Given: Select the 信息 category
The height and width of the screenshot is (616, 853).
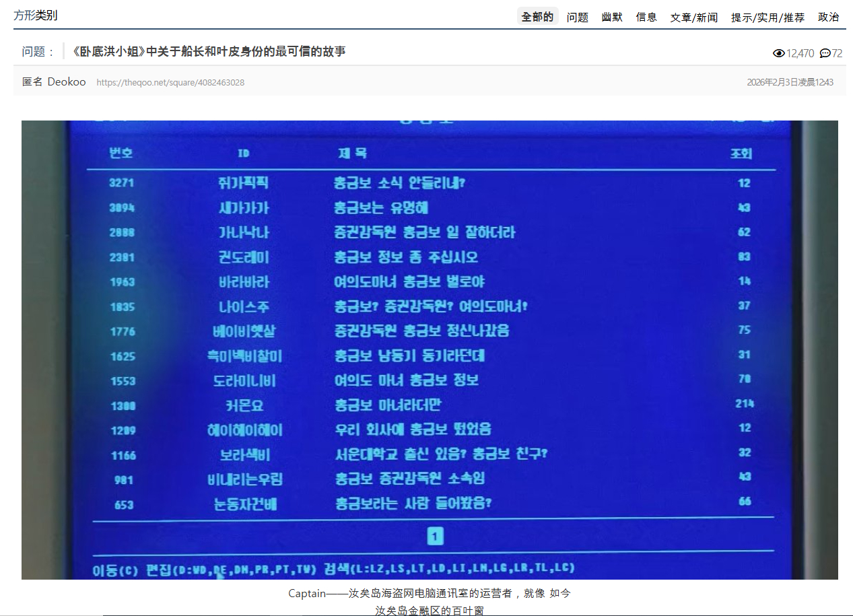Looking at the screenshot, I should tap(646, 16).
